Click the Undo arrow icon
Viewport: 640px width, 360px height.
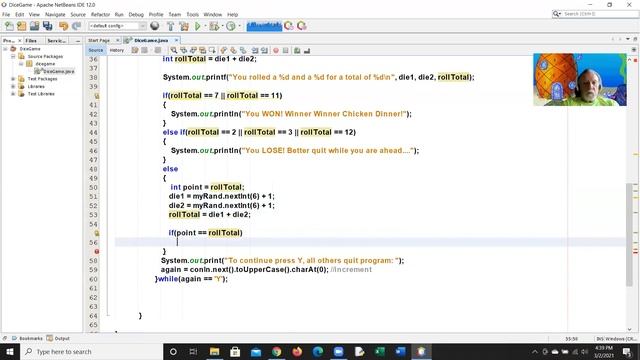point(63,26)
